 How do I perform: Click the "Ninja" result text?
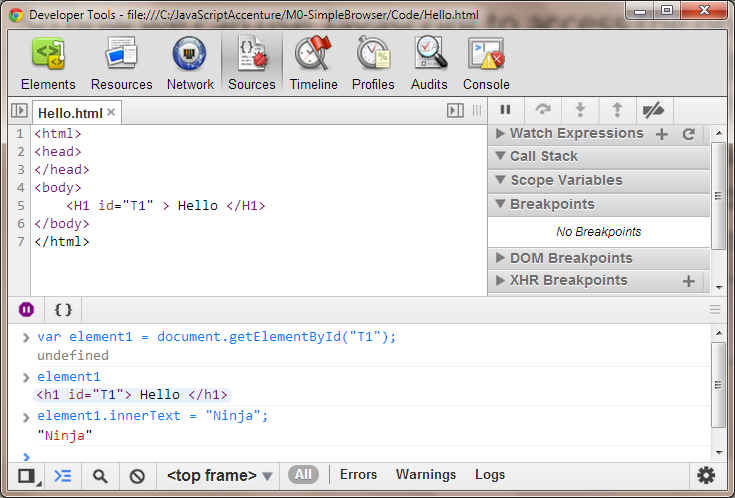[x=65, y=436]
